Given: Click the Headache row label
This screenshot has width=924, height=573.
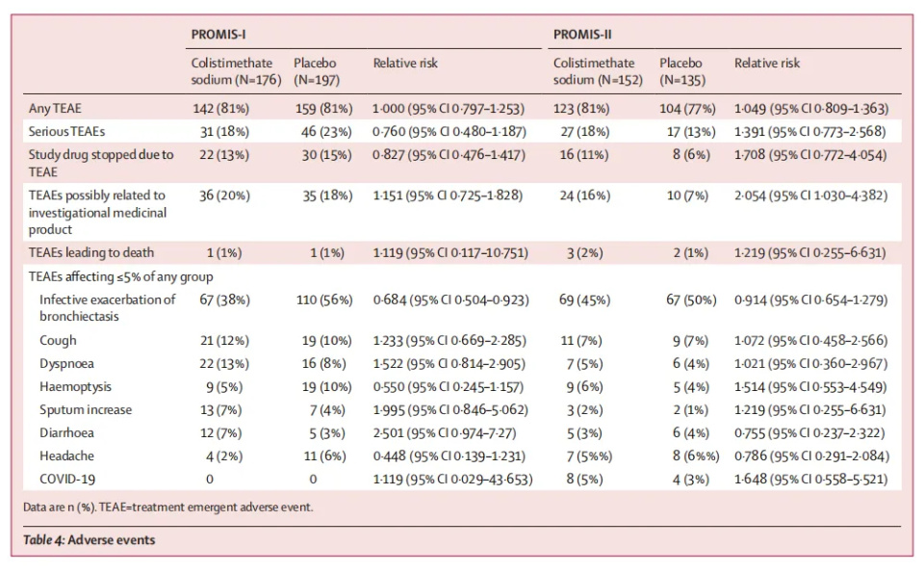Looking at the screenshot, I should (x=66, y=456).
